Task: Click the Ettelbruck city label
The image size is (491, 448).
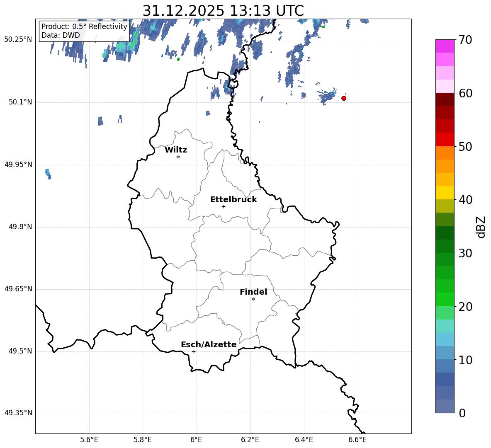Action: point(233,200)
